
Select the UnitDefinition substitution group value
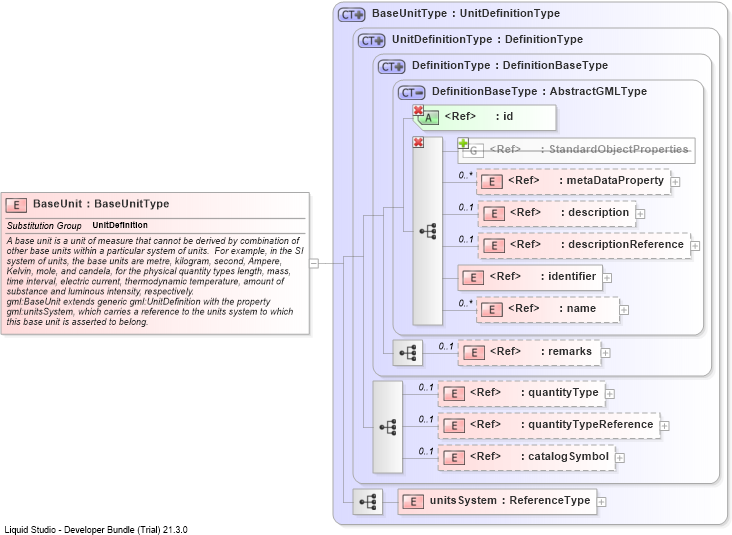pyautogui.click(x=120, y=225)
